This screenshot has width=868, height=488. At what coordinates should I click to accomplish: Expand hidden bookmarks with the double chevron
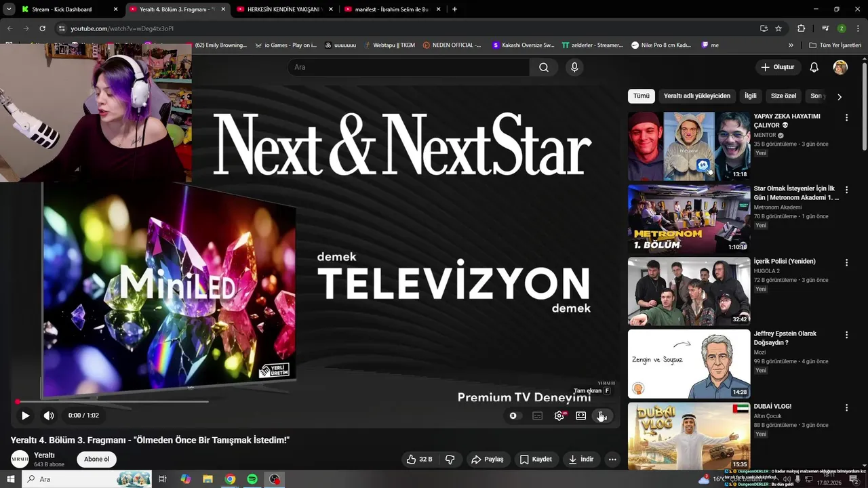coord(791,45)
